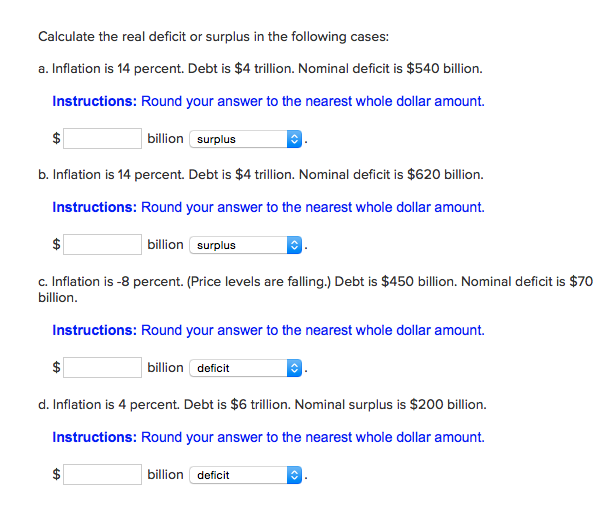This screenshot has height=518, width=604.
Task: Click the blue arrow stepper on part d's dropdown
Action: pos(293,475)
